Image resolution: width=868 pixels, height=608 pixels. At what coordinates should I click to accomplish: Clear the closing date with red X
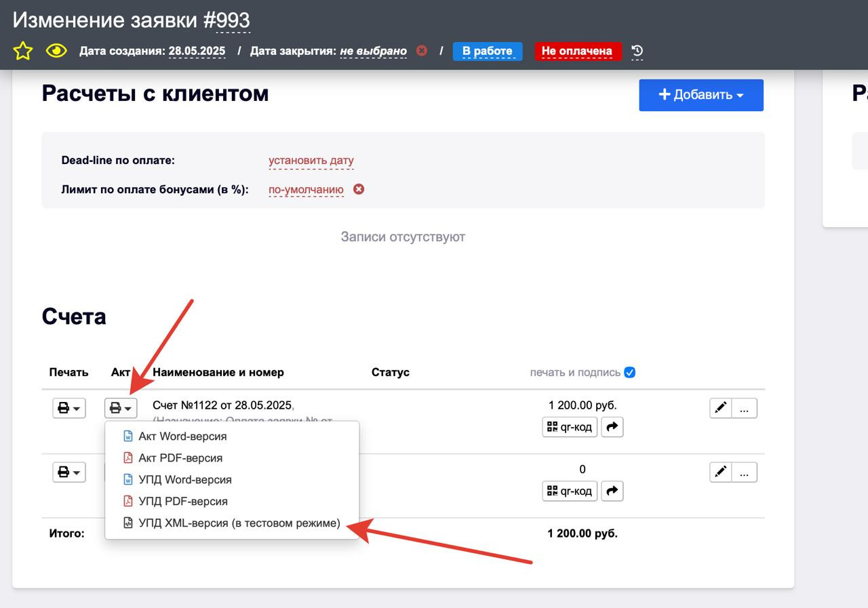pyautogui.click(x=422, y=51)
